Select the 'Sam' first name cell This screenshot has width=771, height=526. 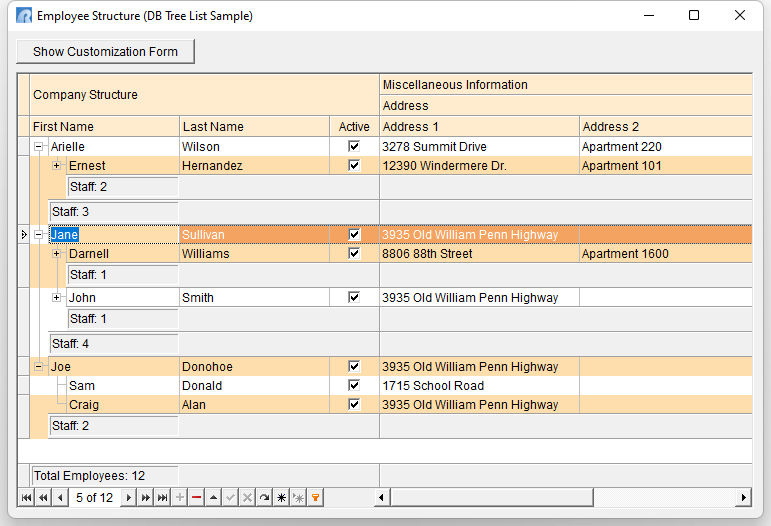point(123,385)
